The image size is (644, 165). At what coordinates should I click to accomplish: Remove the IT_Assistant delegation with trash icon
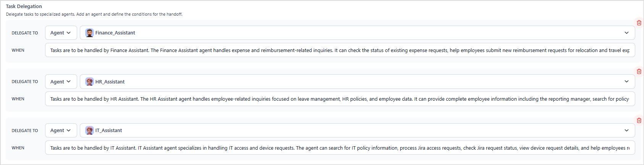pos(639,121)
